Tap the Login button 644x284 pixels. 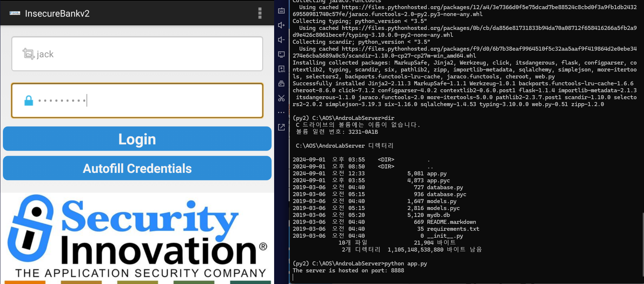tap(137, 139)
